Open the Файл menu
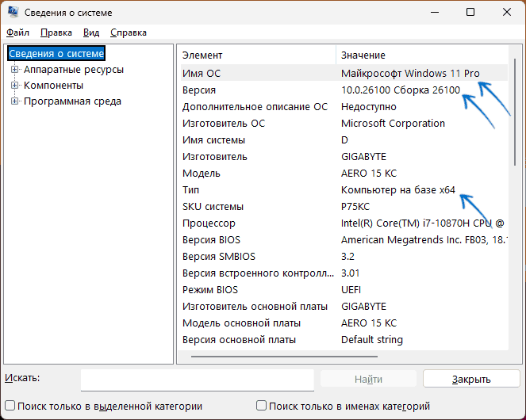This screenshot has width=526, height=420. pyautogui.click(x=17, y=32)
